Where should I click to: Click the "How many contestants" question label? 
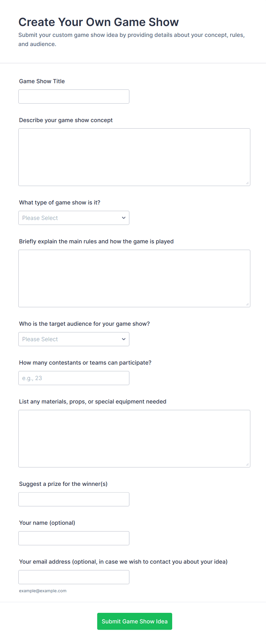85,363
